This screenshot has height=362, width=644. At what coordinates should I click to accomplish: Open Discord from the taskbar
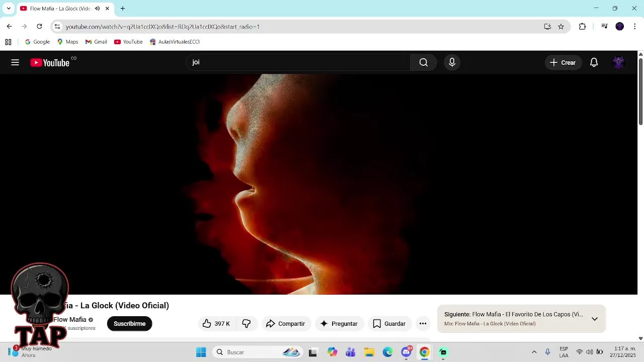406,352
